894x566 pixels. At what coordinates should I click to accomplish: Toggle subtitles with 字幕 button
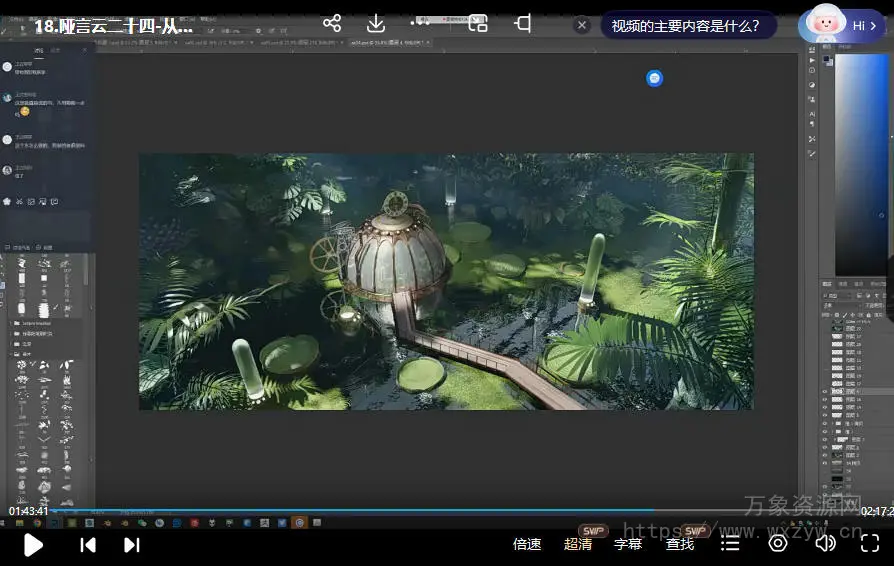tap(628, 544)
